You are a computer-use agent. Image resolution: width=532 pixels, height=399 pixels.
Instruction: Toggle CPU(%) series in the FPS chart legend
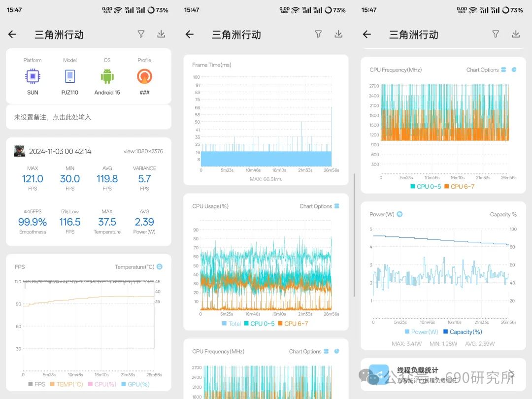(102, 384)
